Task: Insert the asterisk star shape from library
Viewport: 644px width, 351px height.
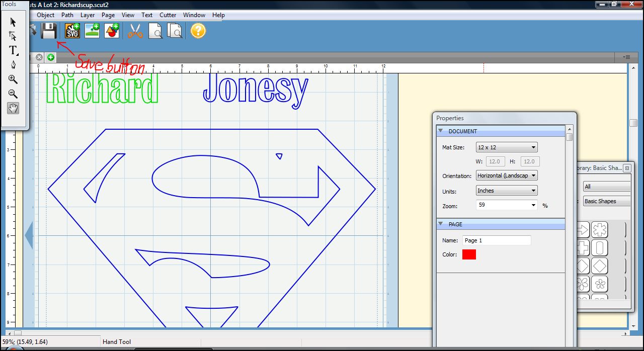Action: pyautogui.click(x=599, y=230)
